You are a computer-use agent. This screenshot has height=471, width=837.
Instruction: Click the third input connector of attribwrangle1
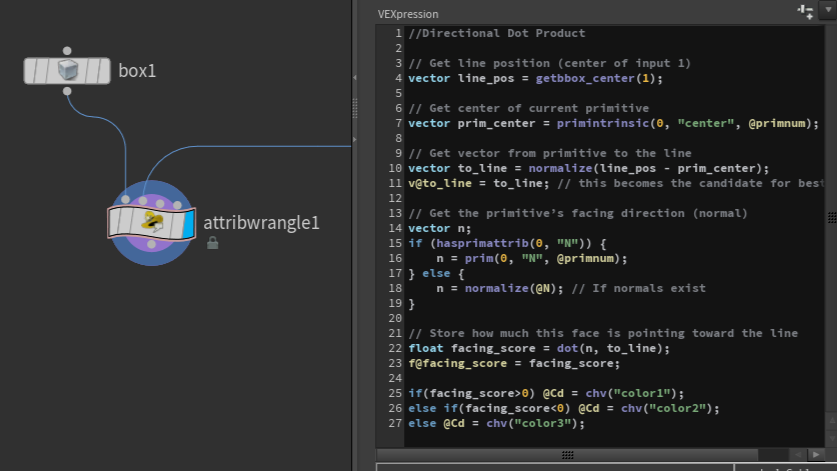pos(160,203)
